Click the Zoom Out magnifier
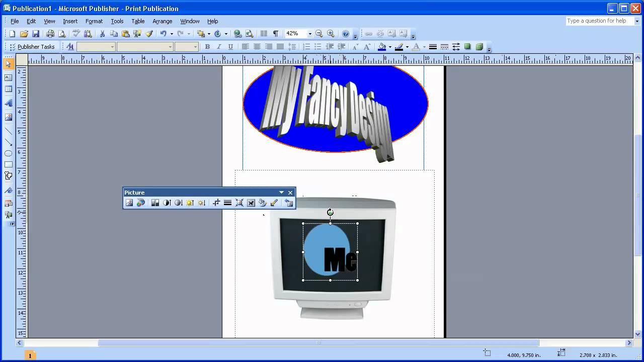 pos(319,34)
